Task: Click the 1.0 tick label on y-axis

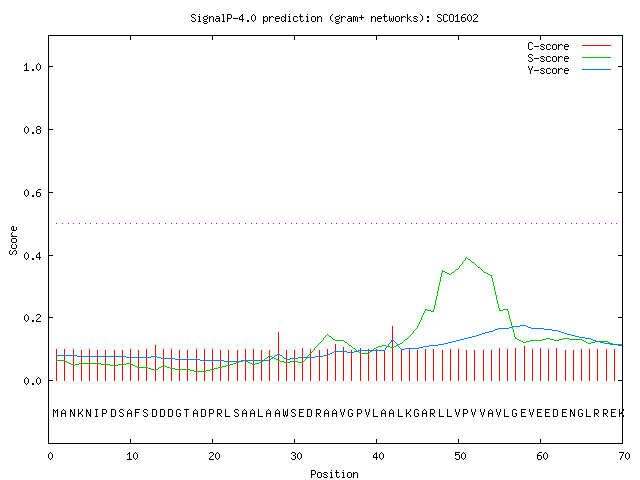Action: 32,67
